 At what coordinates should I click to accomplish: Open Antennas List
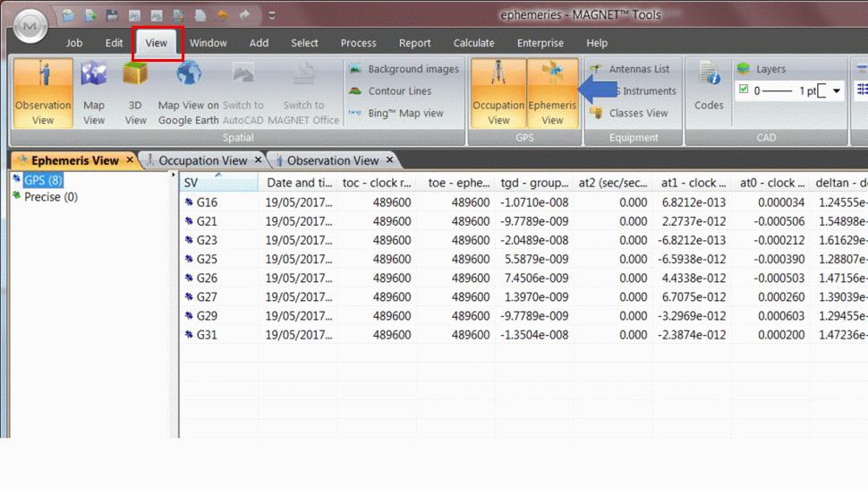(630, 69)
